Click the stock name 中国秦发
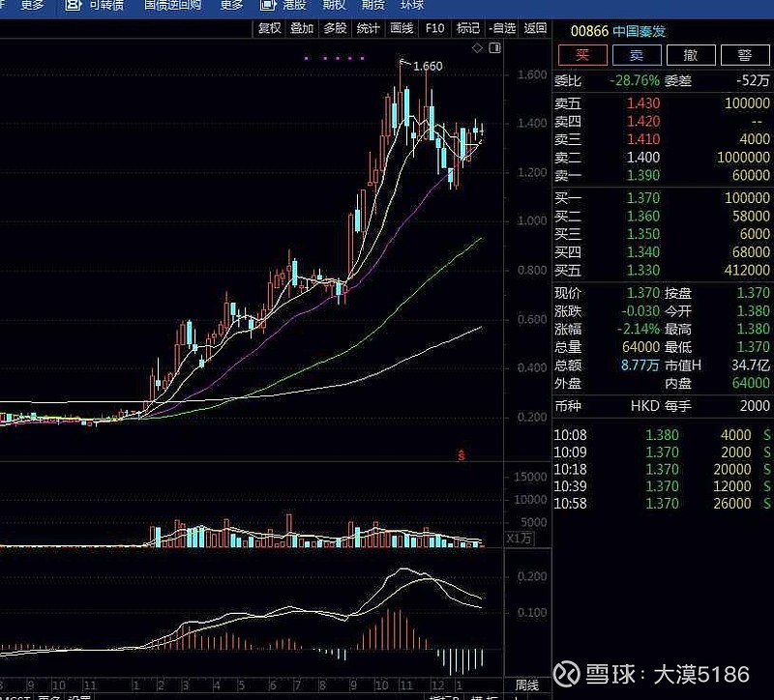The image size is (774, 700). tap(640, 31)
